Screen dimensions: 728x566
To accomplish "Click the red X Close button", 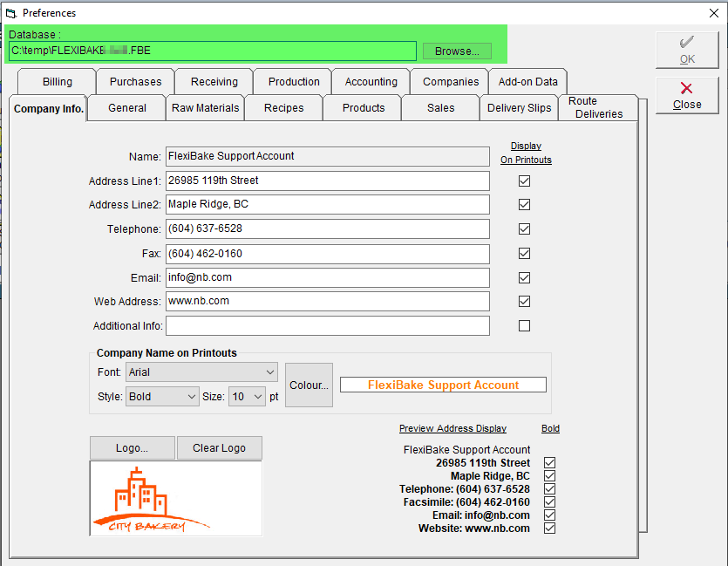I will pos(687,96).
